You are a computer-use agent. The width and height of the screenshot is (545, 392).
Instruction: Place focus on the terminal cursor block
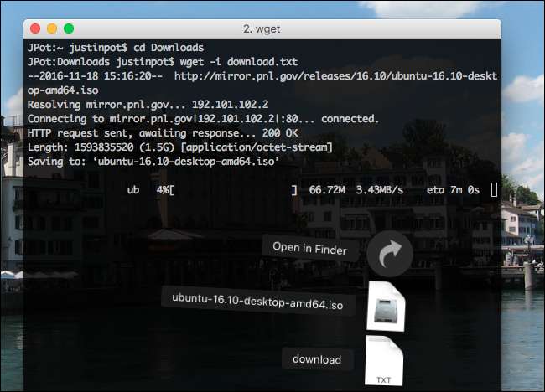(x=495, y=190)
